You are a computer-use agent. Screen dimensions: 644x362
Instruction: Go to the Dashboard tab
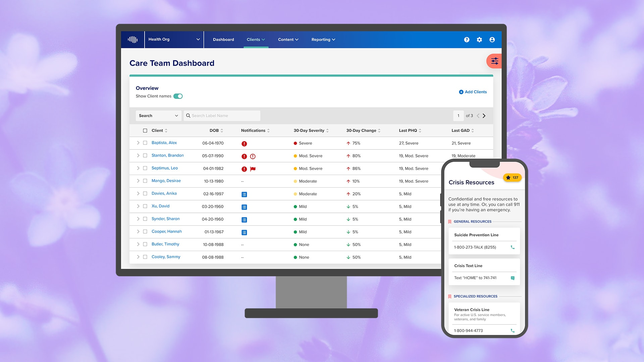(223, 40)
